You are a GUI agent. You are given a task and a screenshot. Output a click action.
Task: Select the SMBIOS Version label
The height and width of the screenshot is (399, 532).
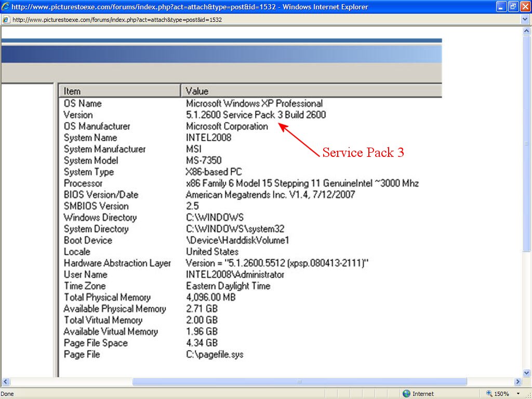point(96,206)
